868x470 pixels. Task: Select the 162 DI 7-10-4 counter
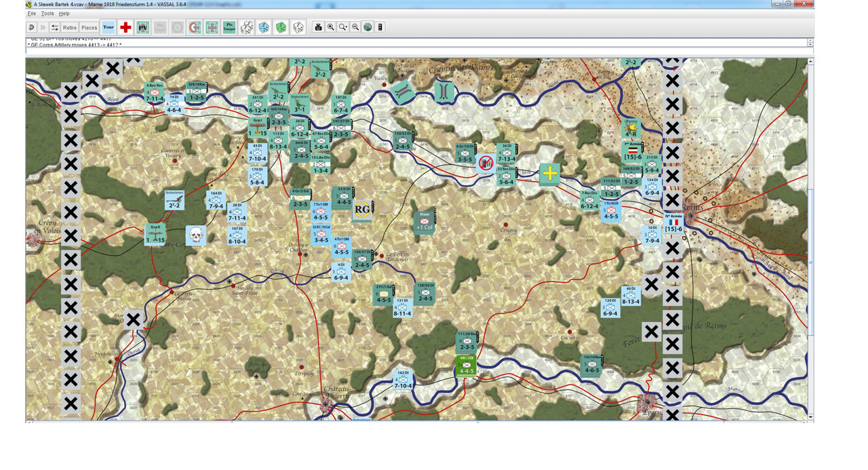click(x=403, y=380)
